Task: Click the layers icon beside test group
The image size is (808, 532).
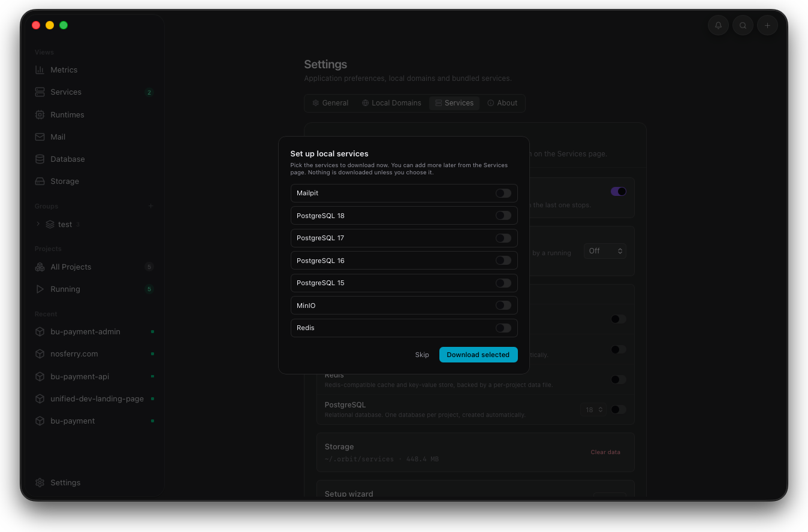Action: click(50, 224)
